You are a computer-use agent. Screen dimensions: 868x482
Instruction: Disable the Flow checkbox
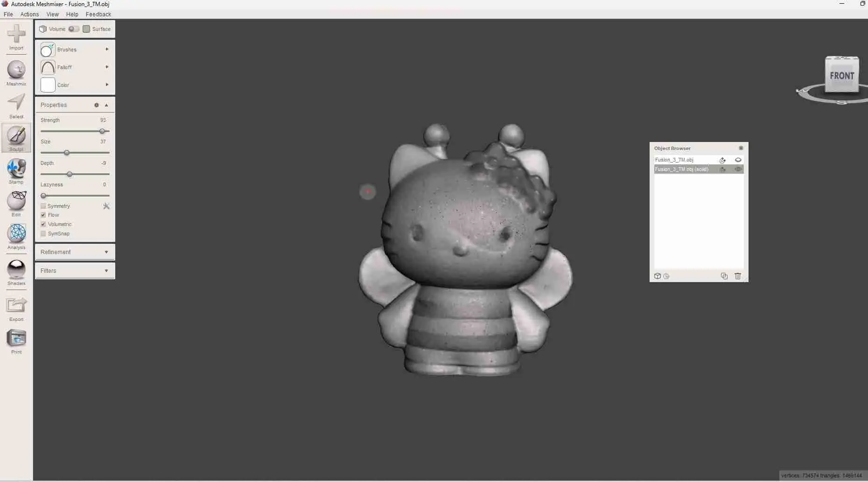click(43, 215)
